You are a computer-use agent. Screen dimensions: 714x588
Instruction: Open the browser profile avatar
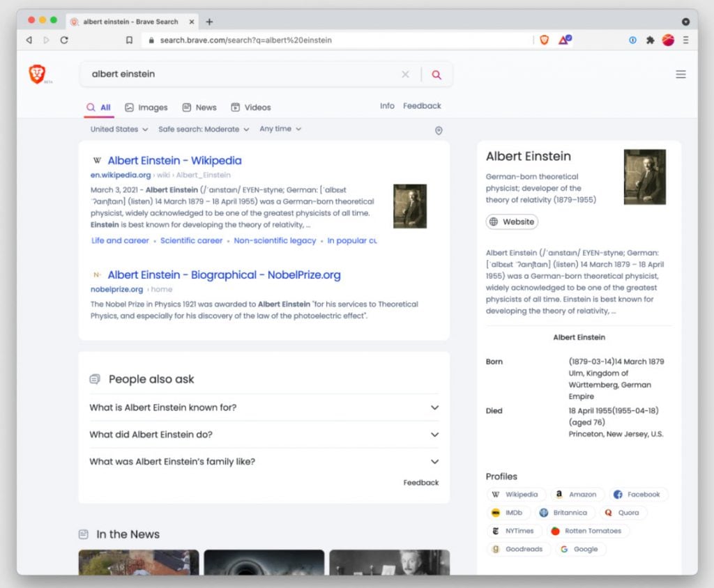668,40
